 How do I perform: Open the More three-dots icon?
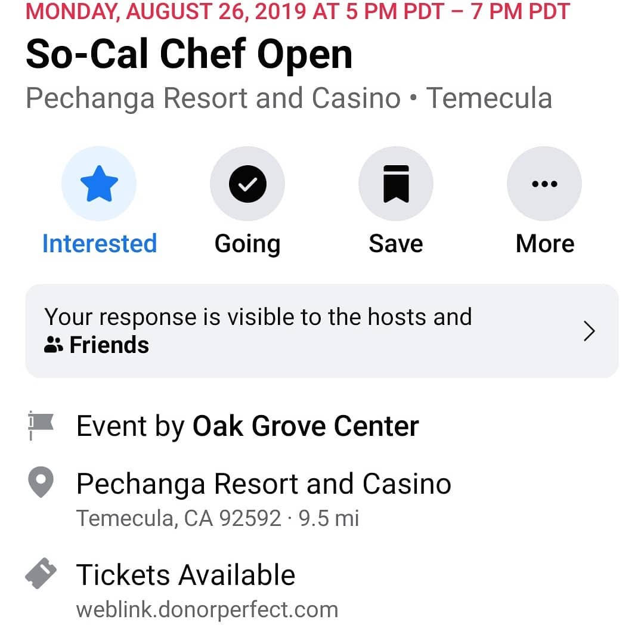544,184
